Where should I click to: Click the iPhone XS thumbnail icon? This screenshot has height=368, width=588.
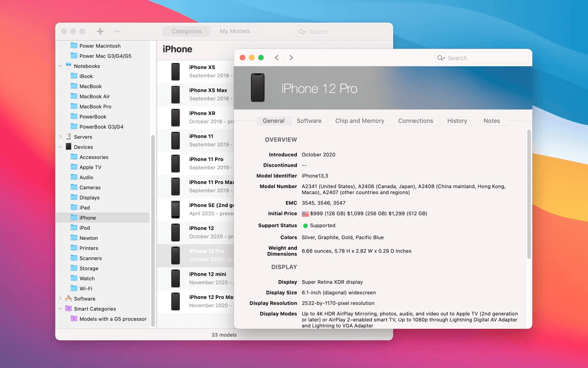(x=176, y=72)
